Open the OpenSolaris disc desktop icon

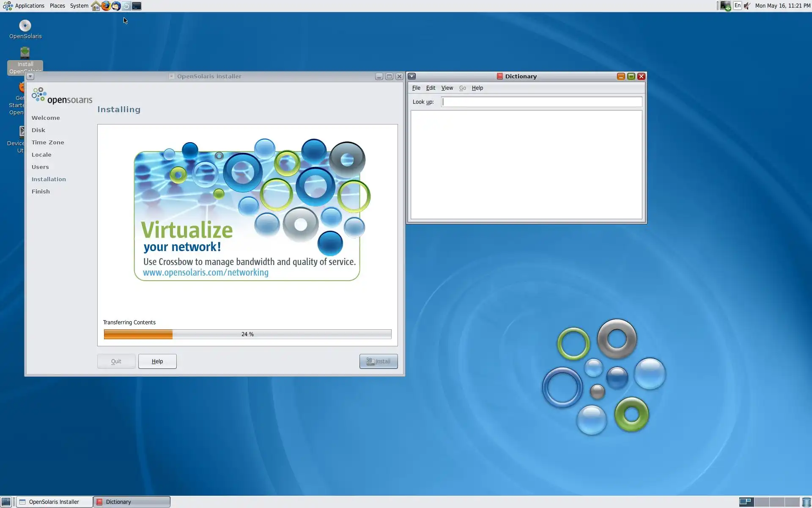(25, 26)
